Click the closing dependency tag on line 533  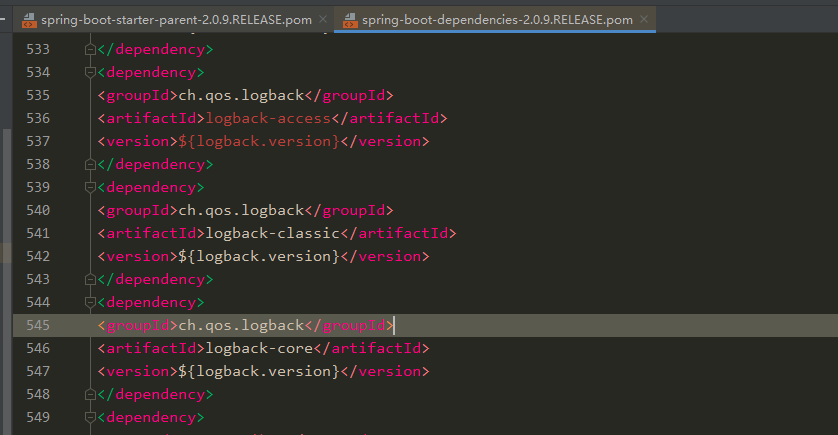click(x=156, y=49)
